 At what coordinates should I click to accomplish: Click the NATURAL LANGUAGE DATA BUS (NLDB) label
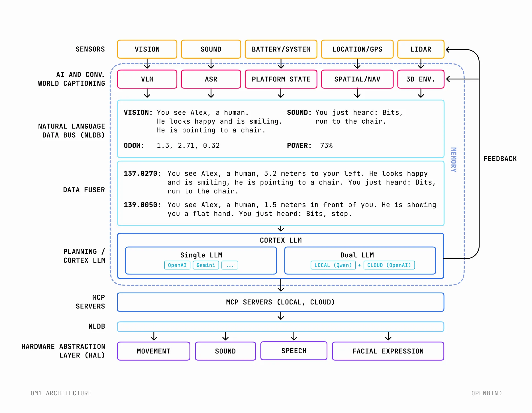[72, 131]
